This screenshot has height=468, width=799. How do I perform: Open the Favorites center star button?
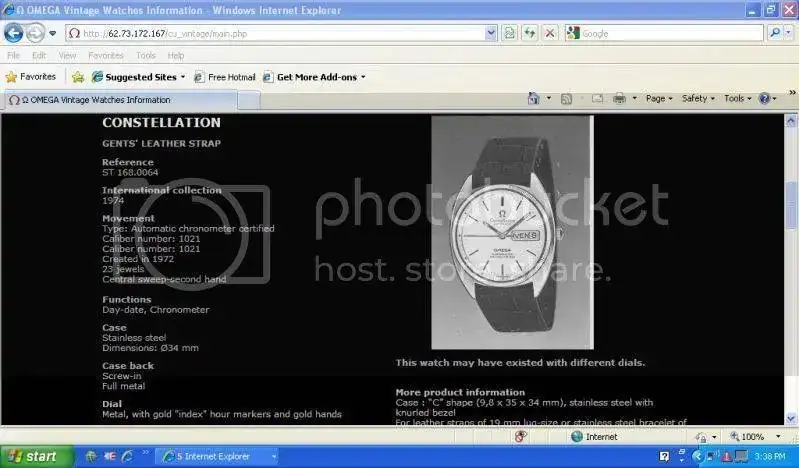(31, 77)
